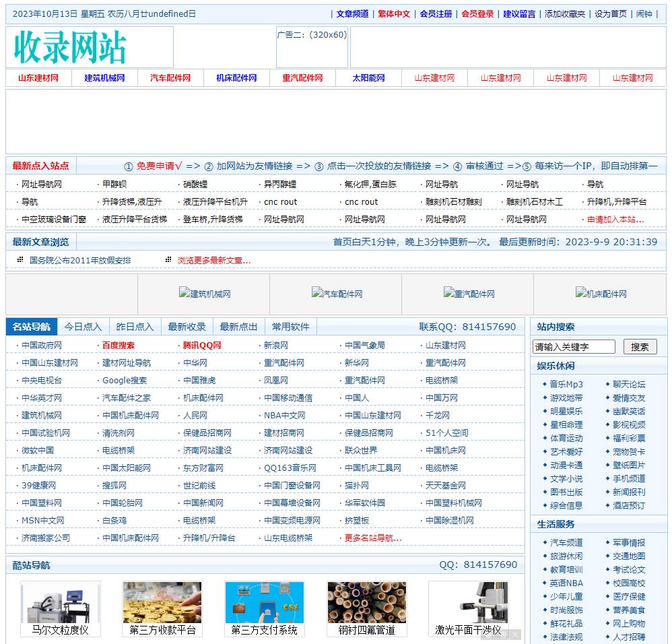Open the 汽车配件网 banner image
This screenshot has width=672, height=644.
point(337,294)
